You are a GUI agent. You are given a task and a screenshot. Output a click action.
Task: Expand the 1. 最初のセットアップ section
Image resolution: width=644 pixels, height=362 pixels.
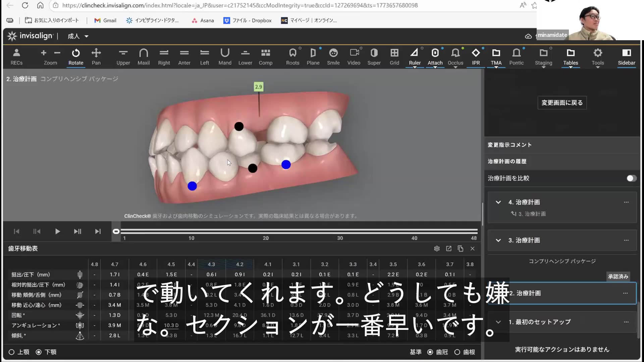coord(498,322)
